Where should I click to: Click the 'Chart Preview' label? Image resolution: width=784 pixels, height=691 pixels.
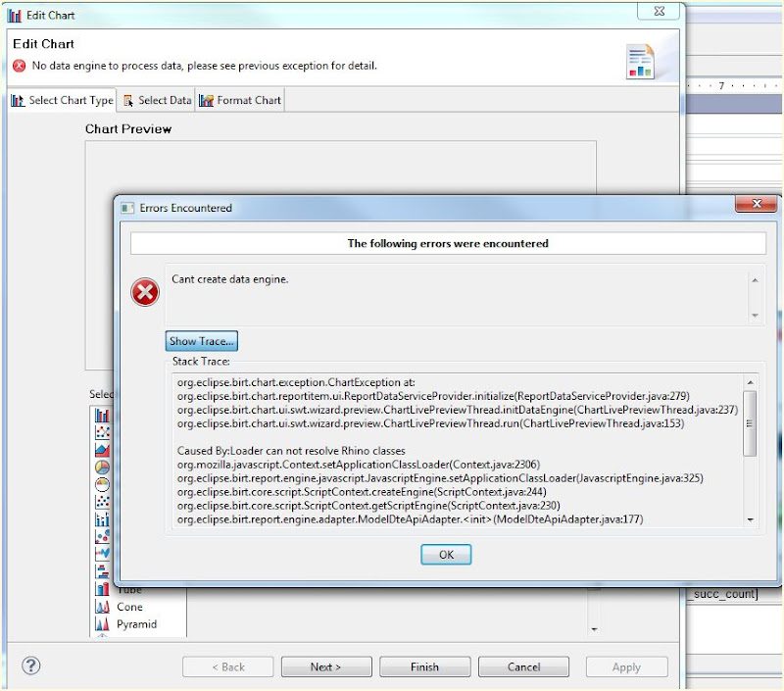[x=128, y=129]
